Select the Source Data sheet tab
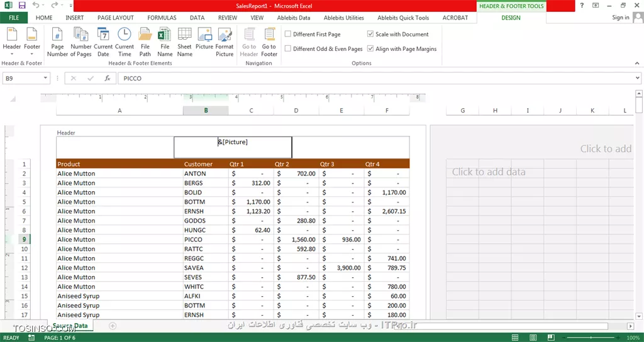Image resolution: width=644 pixels, height=342 pixels. 70,326
